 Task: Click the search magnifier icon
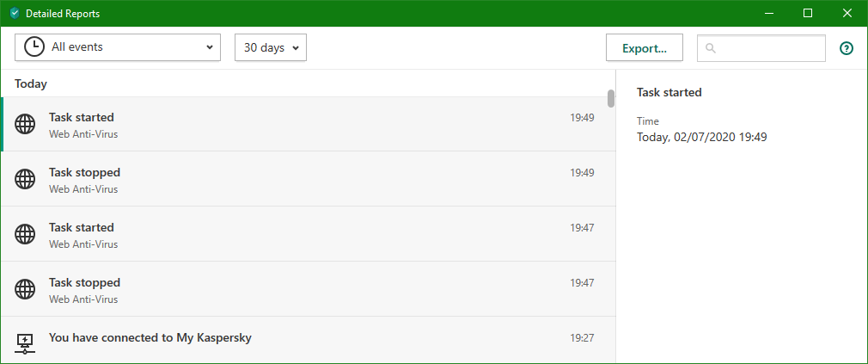tap(711, 48)
